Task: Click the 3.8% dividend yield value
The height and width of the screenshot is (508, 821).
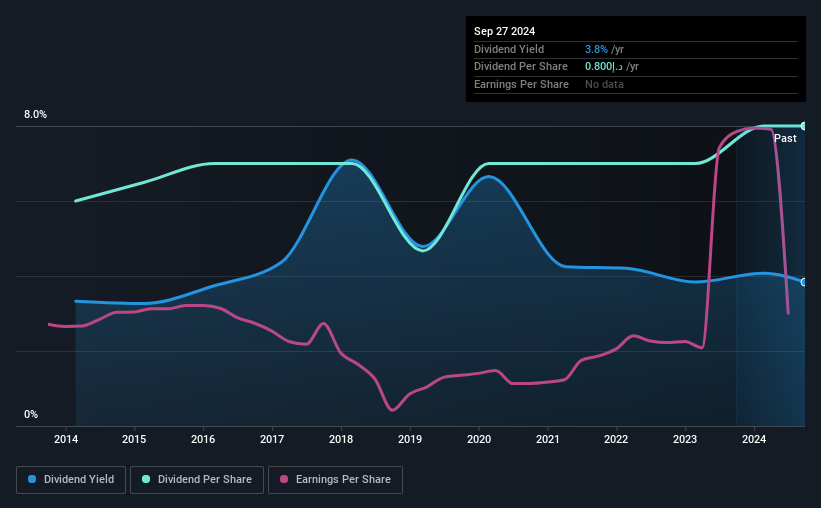Action: click(x=596, y=49)
